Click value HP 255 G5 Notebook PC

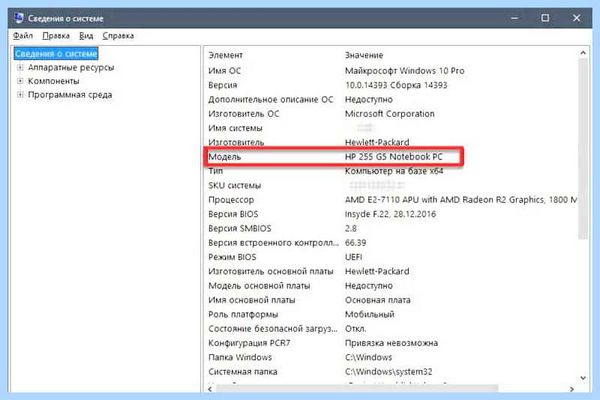coord(393,157)
